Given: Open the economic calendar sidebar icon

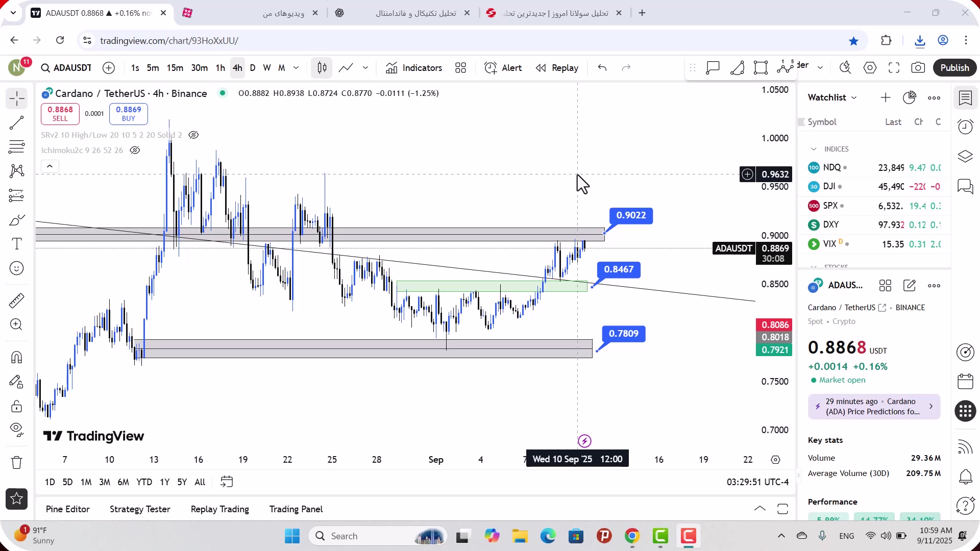Looking at the screenshot, I should coord(965,381).
